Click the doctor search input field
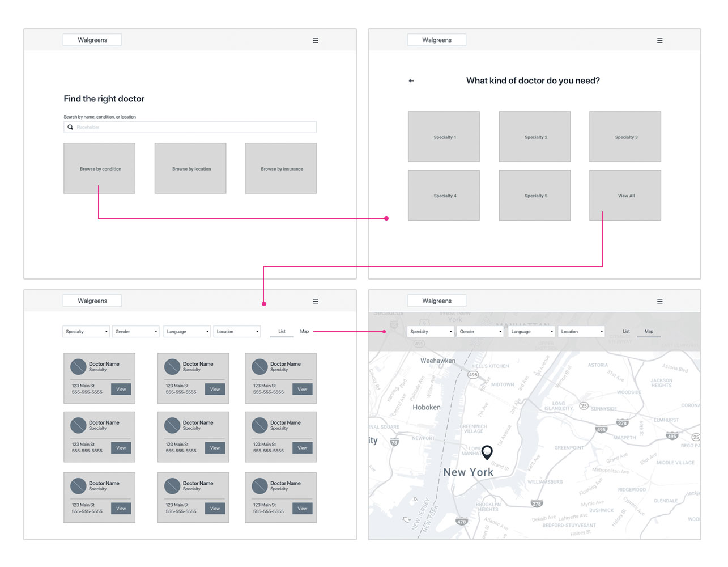 click(x=193, y=127)
